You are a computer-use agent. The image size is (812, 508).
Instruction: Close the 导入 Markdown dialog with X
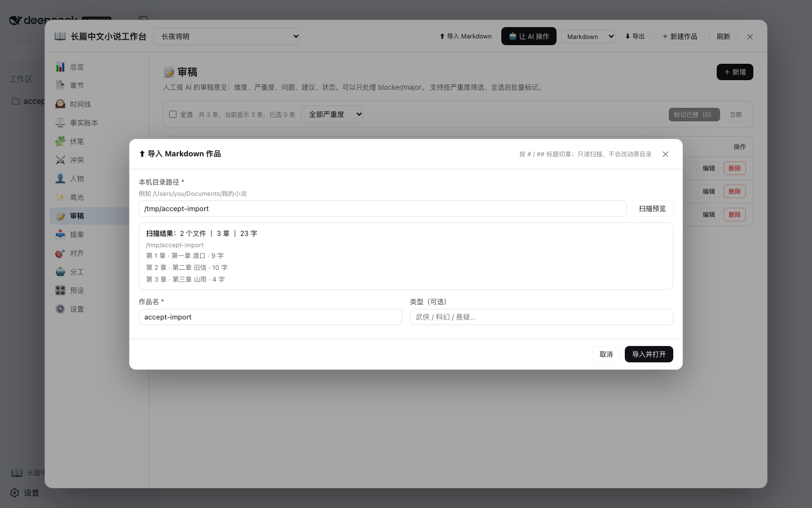click(665, 154)
